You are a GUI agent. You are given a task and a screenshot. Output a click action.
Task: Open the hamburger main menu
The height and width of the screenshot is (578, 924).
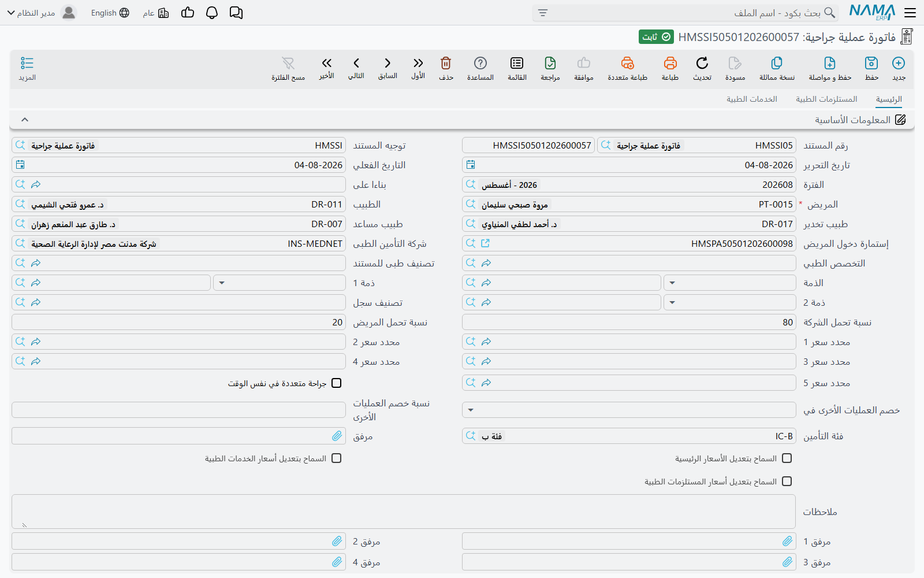[910, 13]
